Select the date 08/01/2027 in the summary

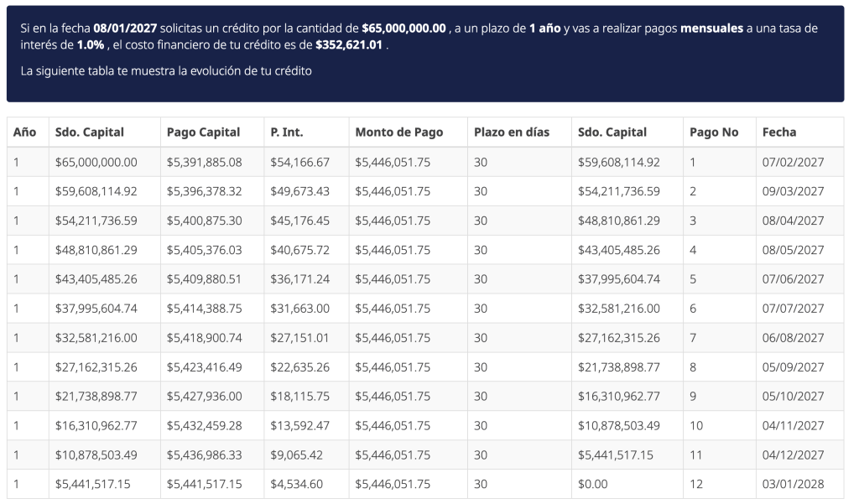[x=125, y=29]
